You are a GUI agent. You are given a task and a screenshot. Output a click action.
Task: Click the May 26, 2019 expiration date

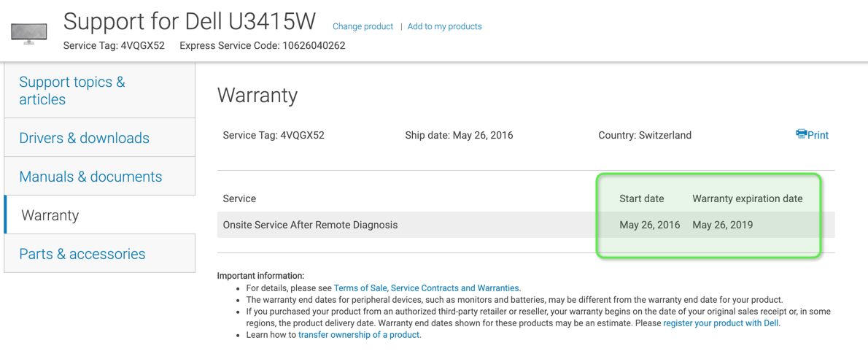(x=722, y=225)
